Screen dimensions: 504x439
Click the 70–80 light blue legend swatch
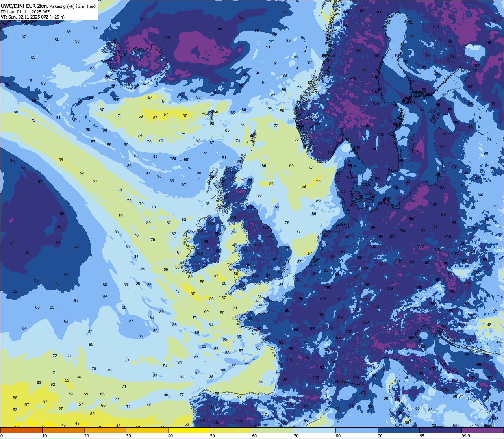click(x=315, y=430)
